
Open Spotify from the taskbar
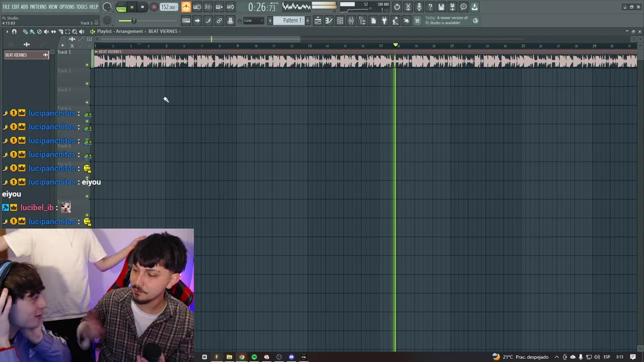254,357
